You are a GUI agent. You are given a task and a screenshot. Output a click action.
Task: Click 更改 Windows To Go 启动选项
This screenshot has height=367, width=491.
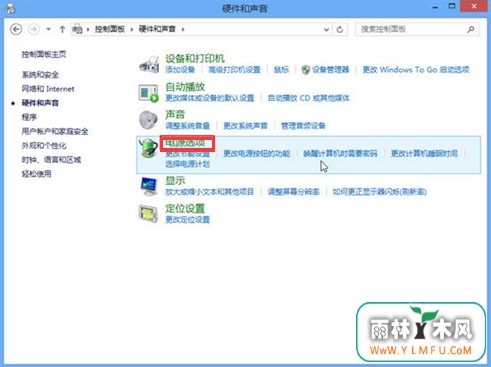tap(416, 70)
